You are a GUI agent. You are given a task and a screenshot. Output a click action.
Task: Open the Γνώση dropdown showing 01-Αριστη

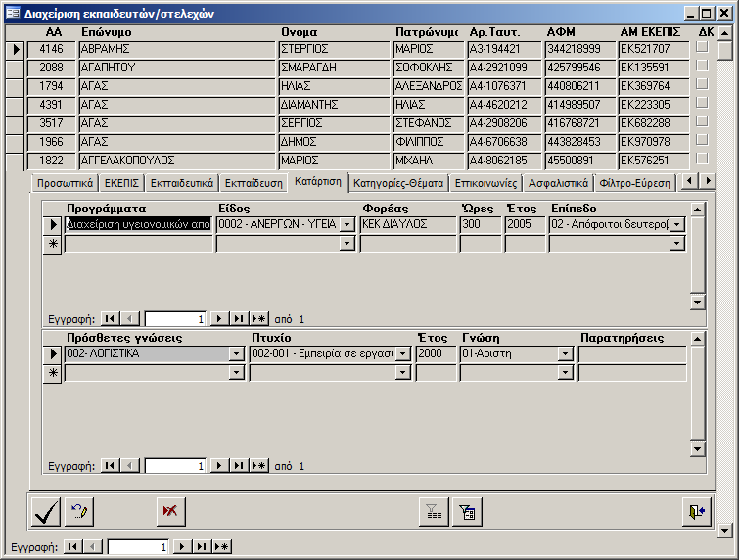point(566,353)
